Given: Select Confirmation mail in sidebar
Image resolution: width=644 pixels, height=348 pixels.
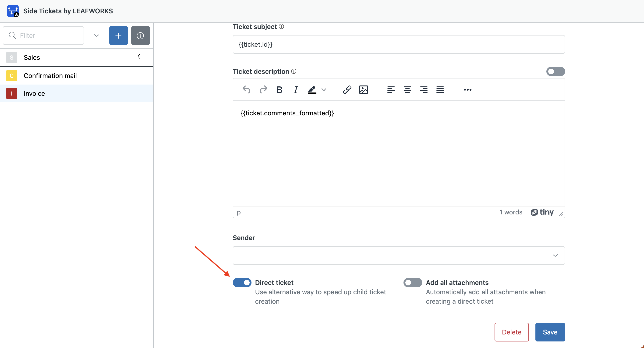Looking at the screenshot, I should 50,75.
